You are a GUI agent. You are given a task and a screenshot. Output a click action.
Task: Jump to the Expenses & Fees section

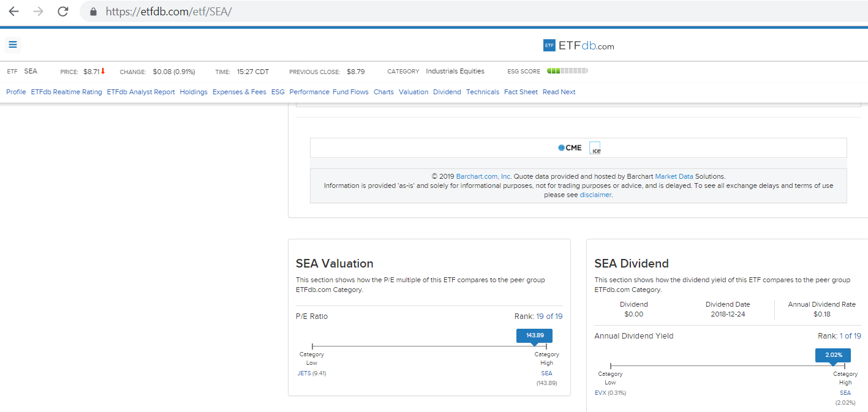pos(239,92)
